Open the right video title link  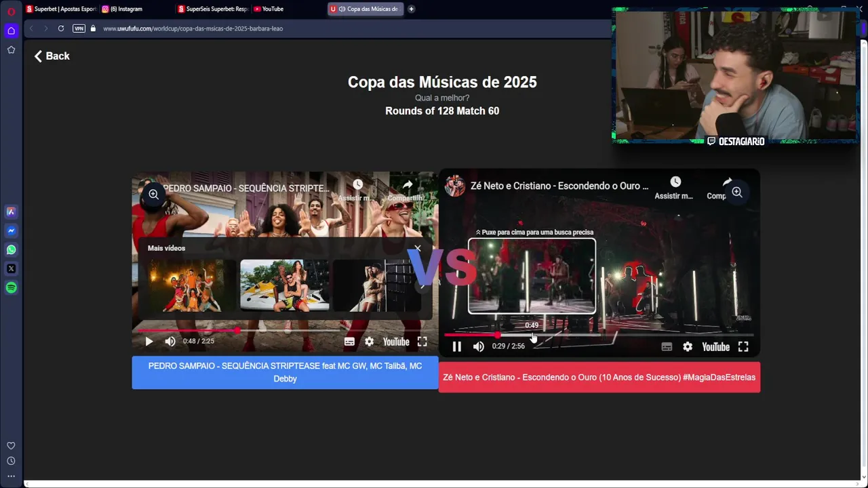coord(559,186)
